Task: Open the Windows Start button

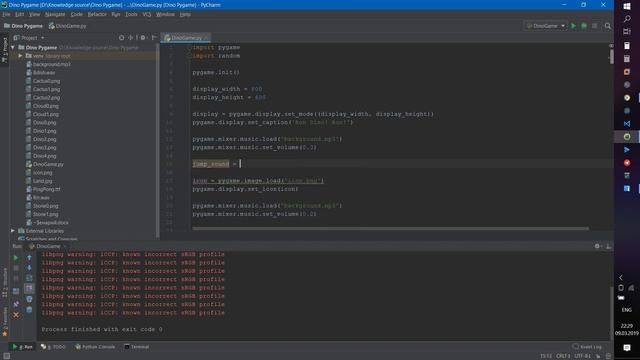Action: click(627, 6)
